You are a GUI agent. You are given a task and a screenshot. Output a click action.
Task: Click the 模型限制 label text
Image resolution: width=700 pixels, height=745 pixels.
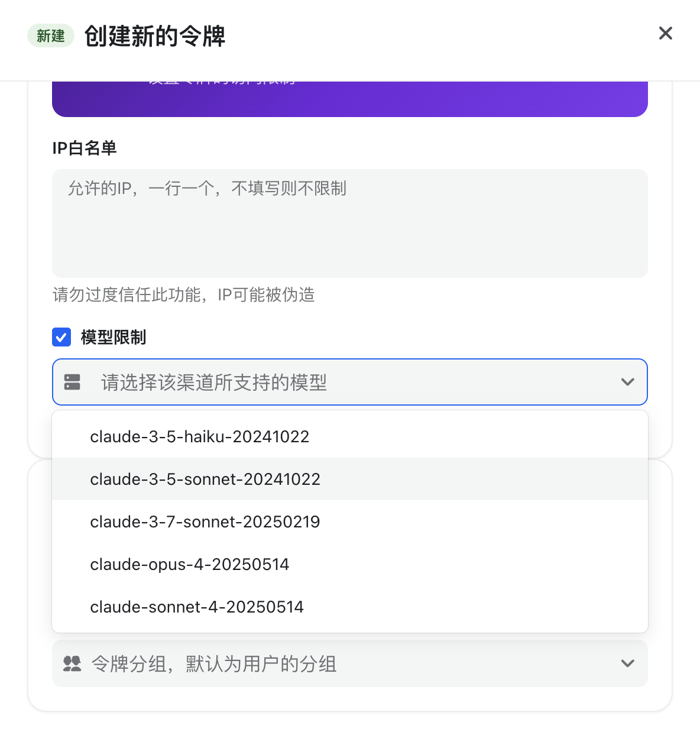(114, 337)
